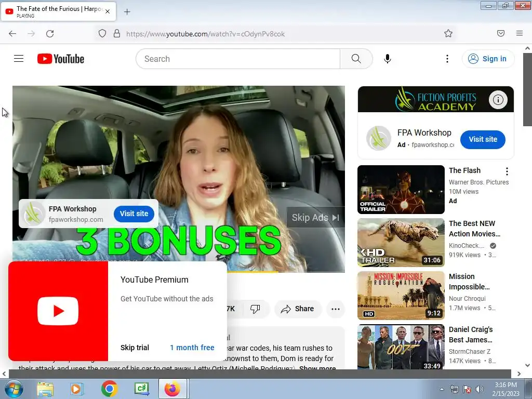
Task: Click Visit site in sidebar FPA ad
Action: (x=483, y=139)
